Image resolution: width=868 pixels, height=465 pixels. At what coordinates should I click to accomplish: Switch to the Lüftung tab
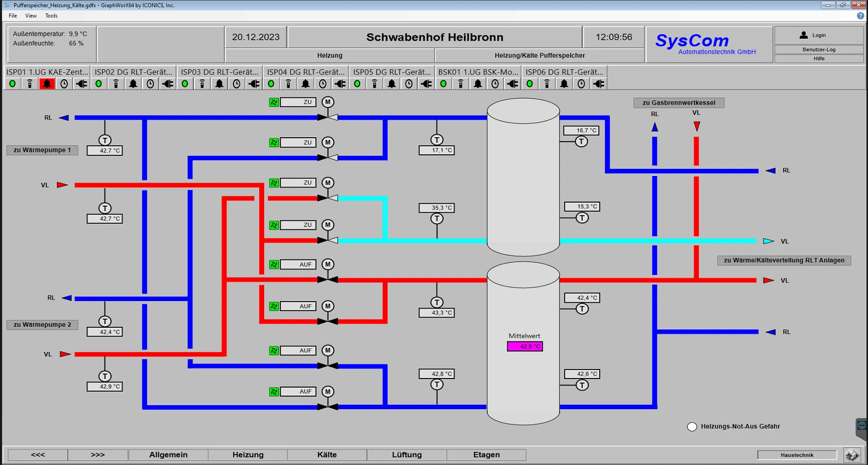[x=407, y=455]
